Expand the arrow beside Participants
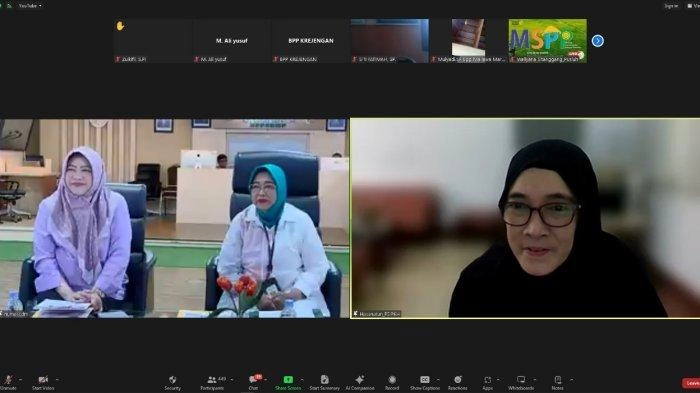The image size is (700, 393). pyautogui.click(x=232, y=380)
